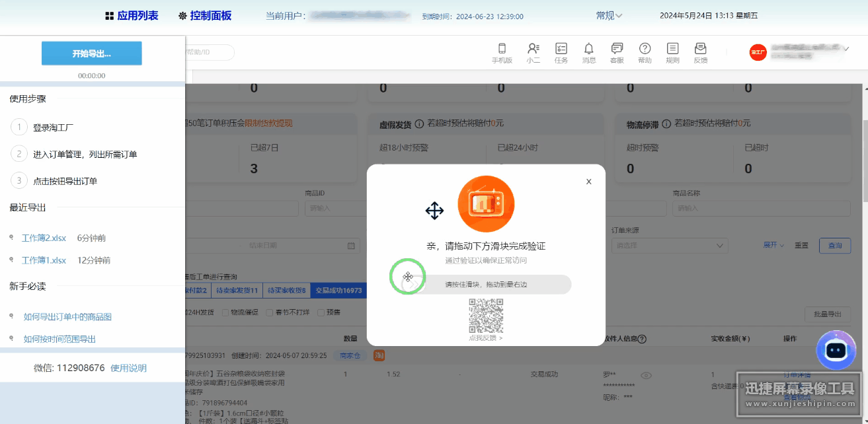Click the 数量 column header
The height and width of the screenshot is (424, 868).
coord(350,339)
